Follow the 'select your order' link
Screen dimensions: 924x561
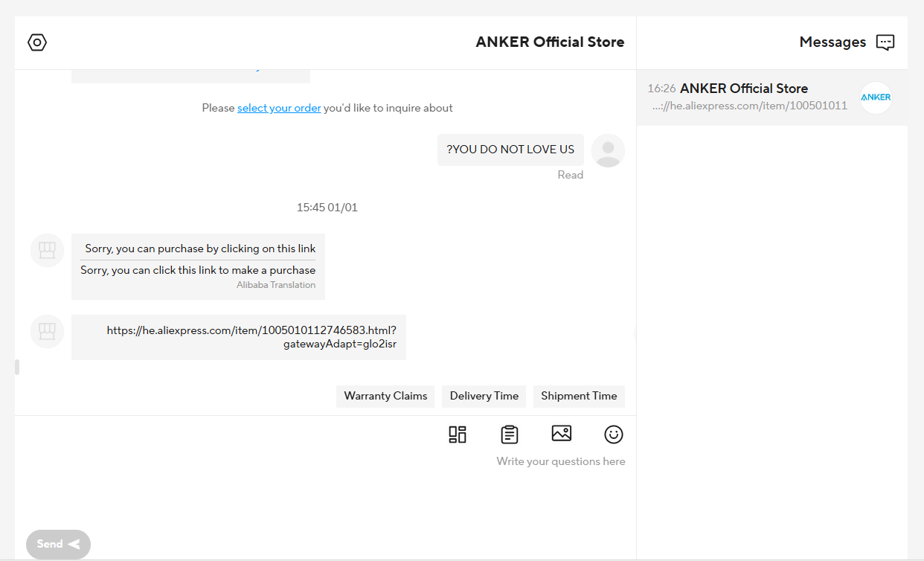pos(279,108)
